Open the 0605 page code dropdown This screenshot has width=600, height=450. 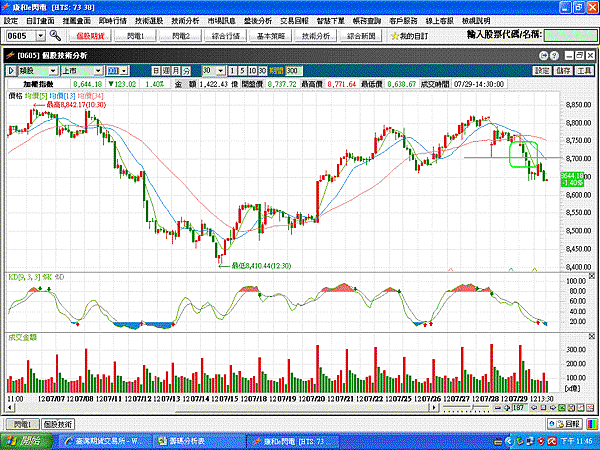click(41, 36)
